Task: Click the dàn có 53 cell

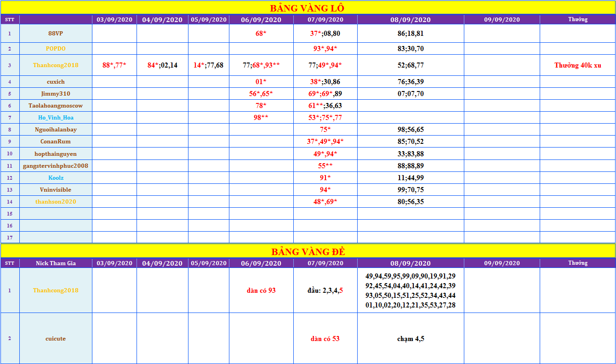Action: (x=325, y=339)
